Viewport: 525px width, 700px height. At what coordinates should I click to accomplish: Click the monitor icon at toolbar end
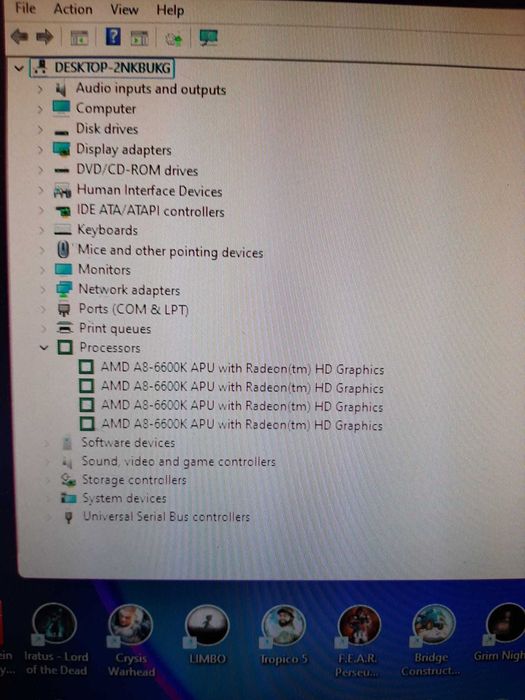coord(208,38)
